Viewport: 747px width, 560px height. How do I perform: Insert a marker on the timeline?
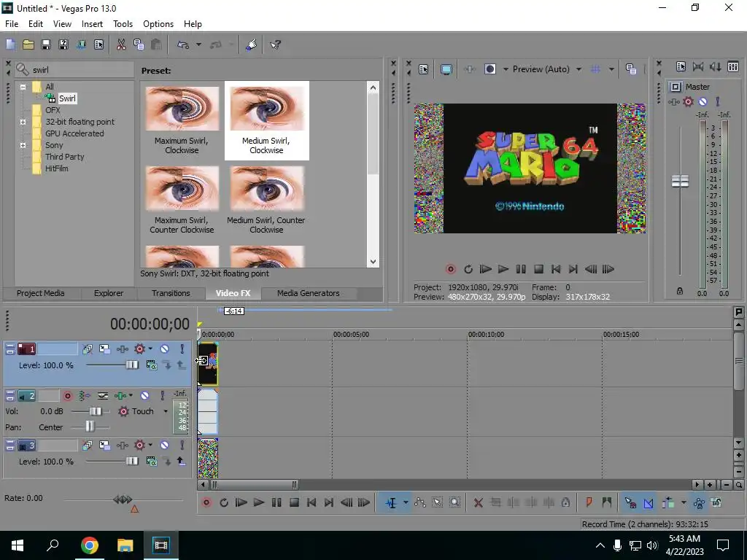coord(589,502)
